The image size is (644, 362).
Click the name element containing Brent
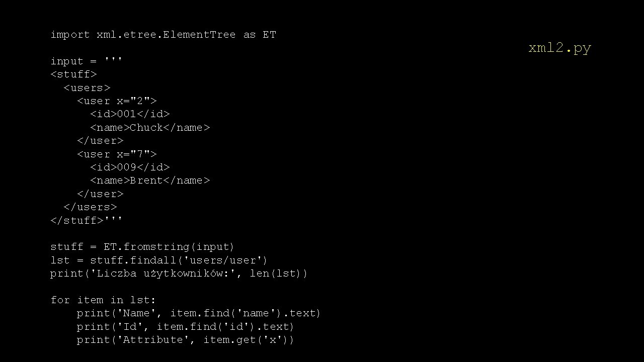(x=150, y=180)
